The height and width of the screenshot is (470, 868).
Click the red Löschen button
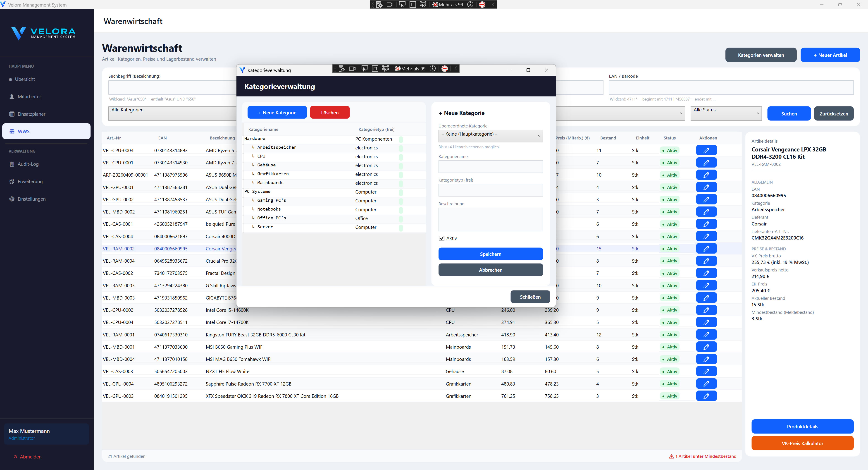[x=329, y=113]
